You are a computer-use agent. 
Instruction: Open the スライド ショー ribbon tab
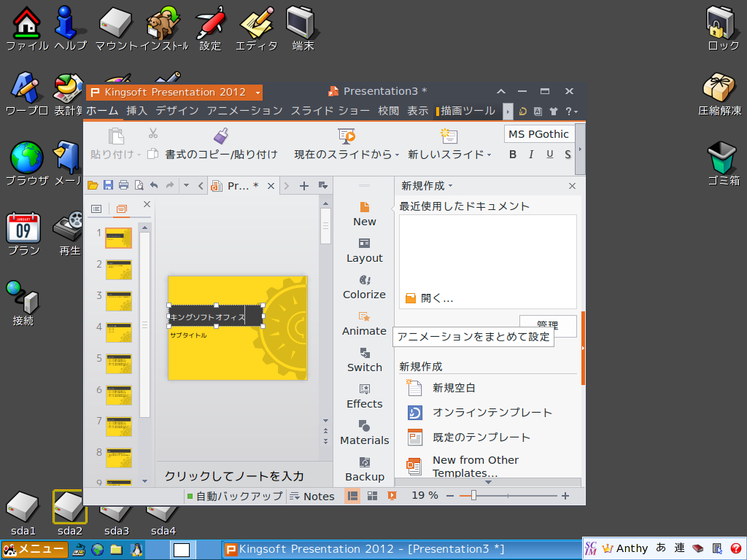pos(330,111)
